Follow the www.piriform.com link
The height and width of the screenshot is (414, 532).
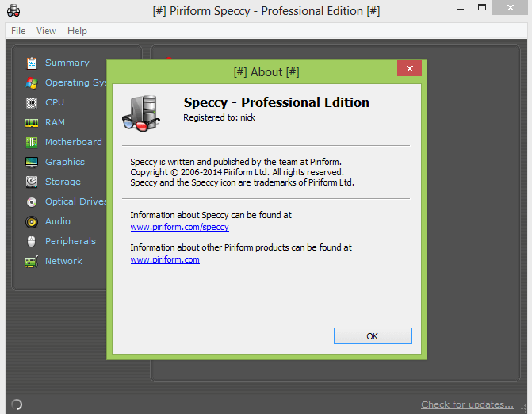pos(165,259)
